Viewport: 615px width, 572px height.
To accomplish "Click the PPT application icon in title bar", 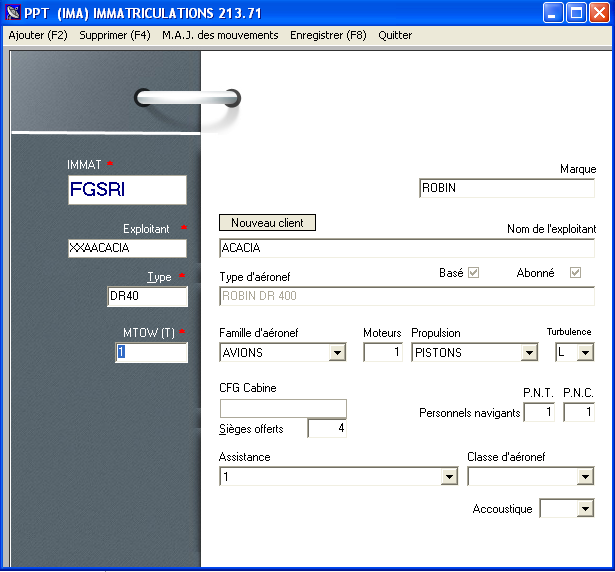I will pyautogui.click(x=13, y=13).
